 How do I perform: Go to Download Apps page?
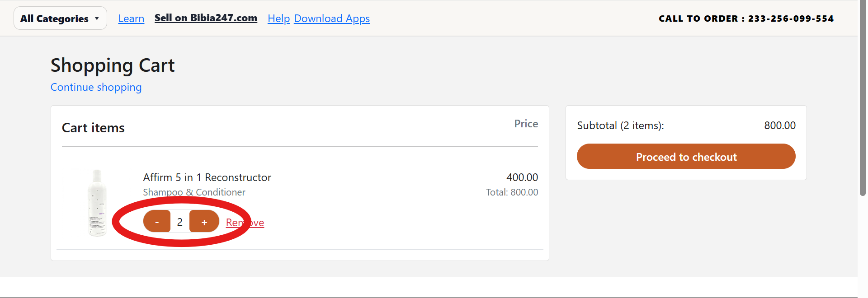[332, 19]
